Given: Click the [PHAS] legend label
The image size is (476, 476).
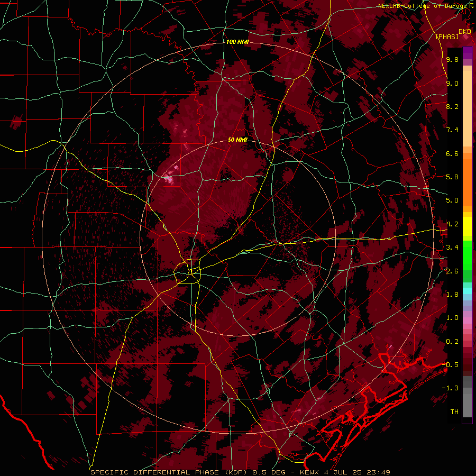Looking at the screenshot, I should coord(447,36).
